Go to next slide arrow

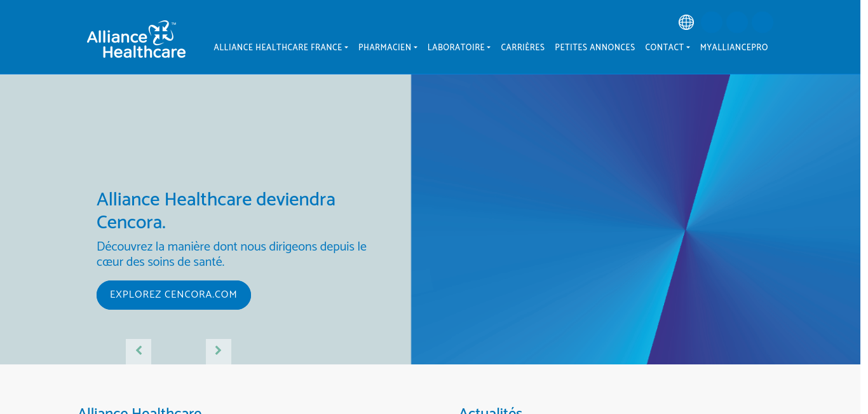tap(219, 351)
